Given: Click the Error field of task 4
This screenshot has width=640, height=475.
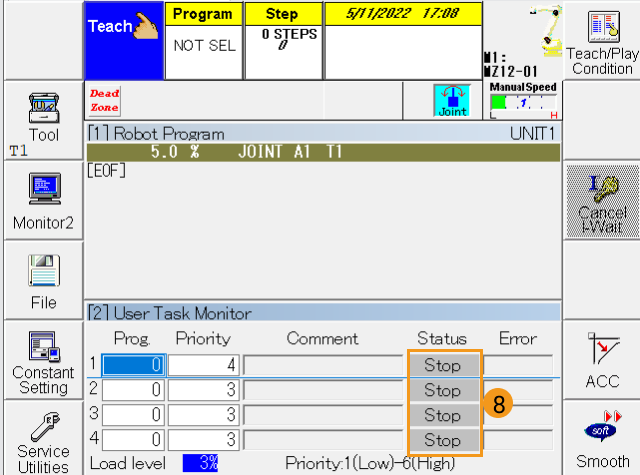Looking at the screenshot, I should coord(518,439).
